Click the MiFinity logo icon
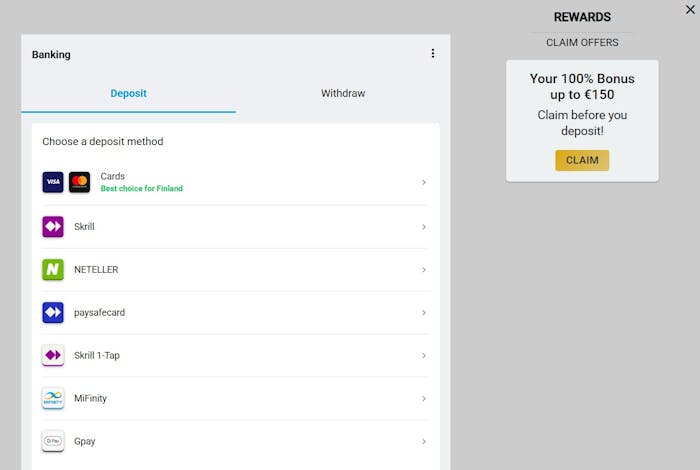 tap(53, 399)
